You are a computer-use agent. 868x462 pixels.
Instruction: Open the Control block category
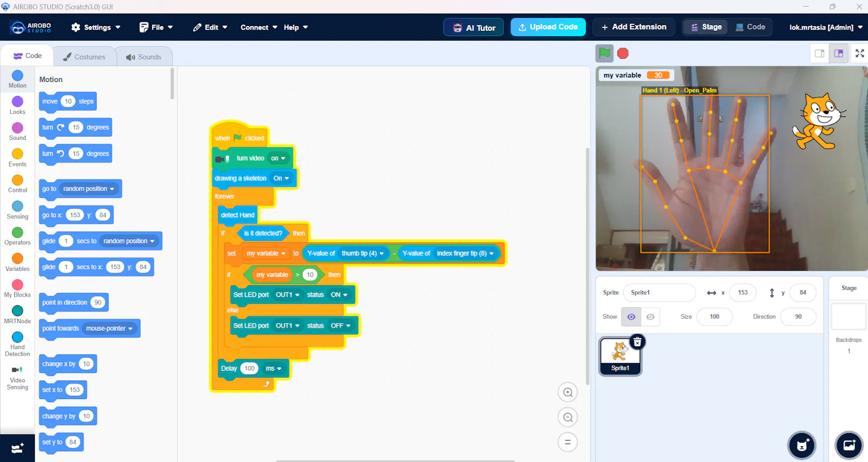[x=17, y=184]
